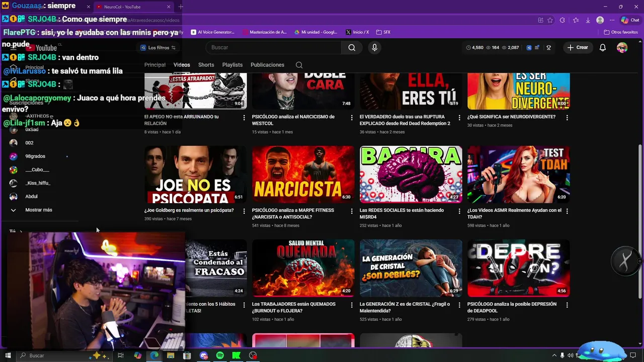Viewport: 644px width, 362px height.
Task: Open Edge settings and more ellipsis
Action: click(x=612, y=20)
